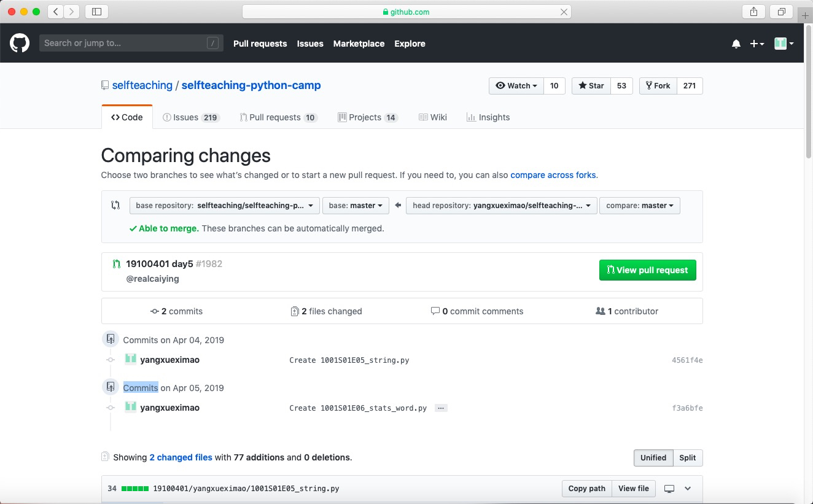
Task: Click the Safari address bar showing github.com
Action: [x=406, y=12]
